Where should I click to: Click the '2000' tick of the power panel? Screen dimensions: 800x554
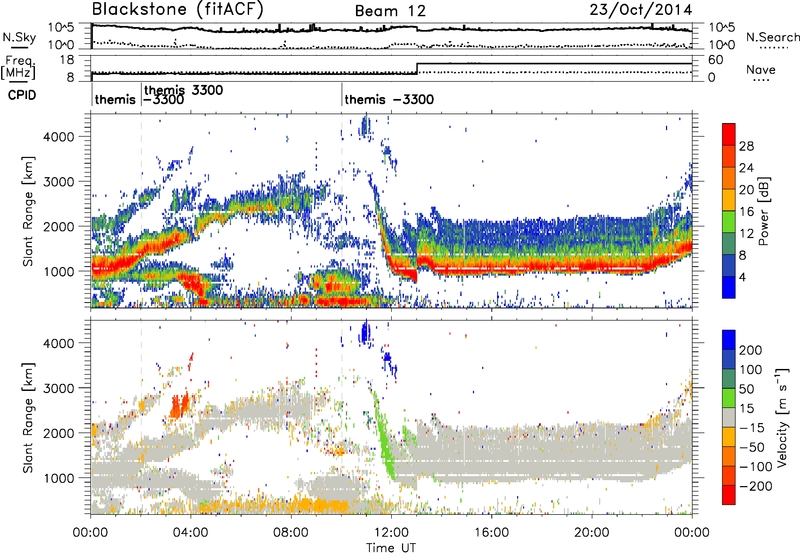[x=58, y=226]
